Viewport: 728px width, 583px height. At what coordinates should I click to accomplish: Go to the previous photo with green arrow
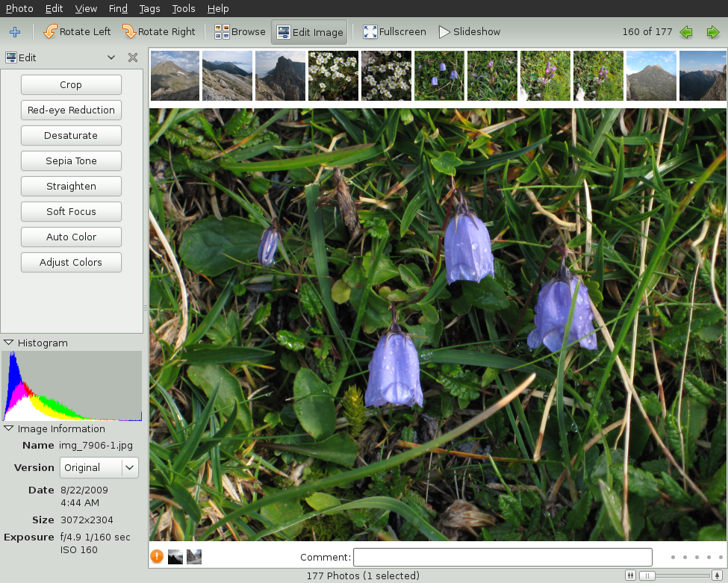tap(686, 32)
